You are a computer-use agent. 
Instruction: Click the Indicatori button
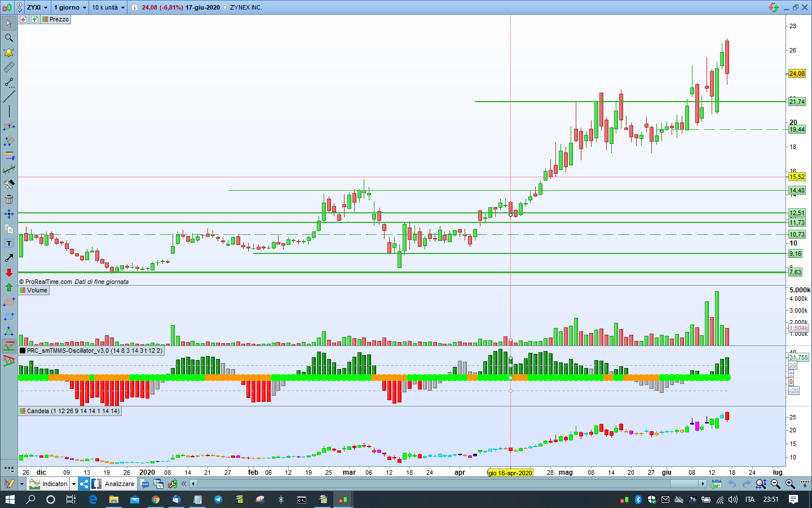coord(49,484)
